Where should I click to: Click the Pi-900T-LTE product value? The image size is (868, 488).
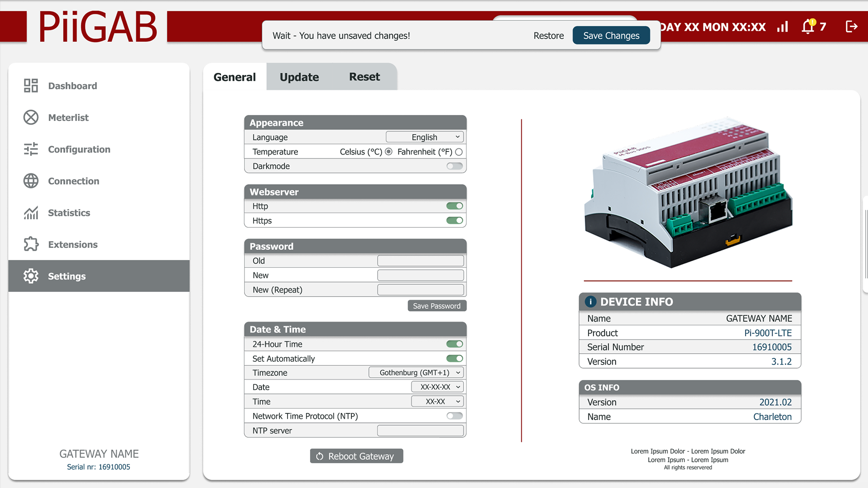(x=768, y=333)
